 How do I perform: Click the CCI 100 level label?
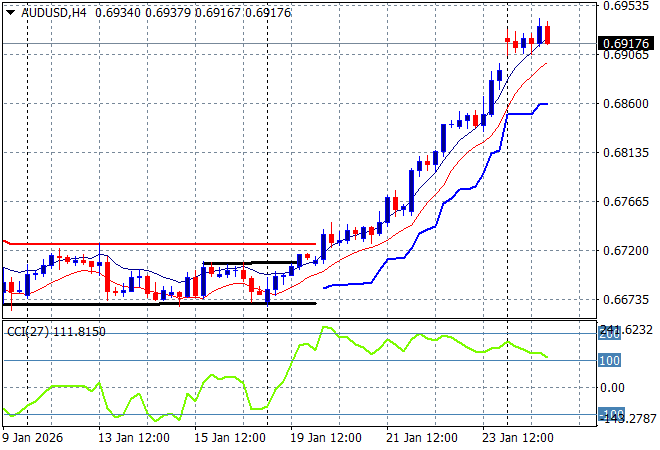610,360
